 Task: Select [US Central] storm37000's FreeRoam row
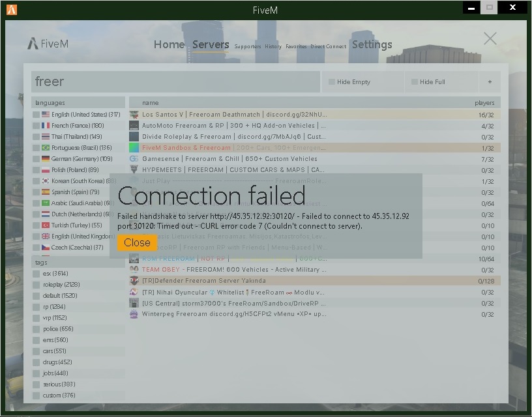pos(314,303)
